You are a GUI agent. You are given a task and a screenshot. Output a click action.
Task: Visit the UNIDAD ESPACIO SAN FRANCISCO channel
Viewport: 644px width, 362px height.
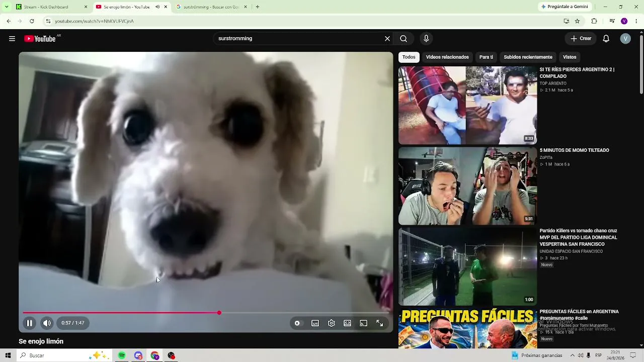[571, 251]
